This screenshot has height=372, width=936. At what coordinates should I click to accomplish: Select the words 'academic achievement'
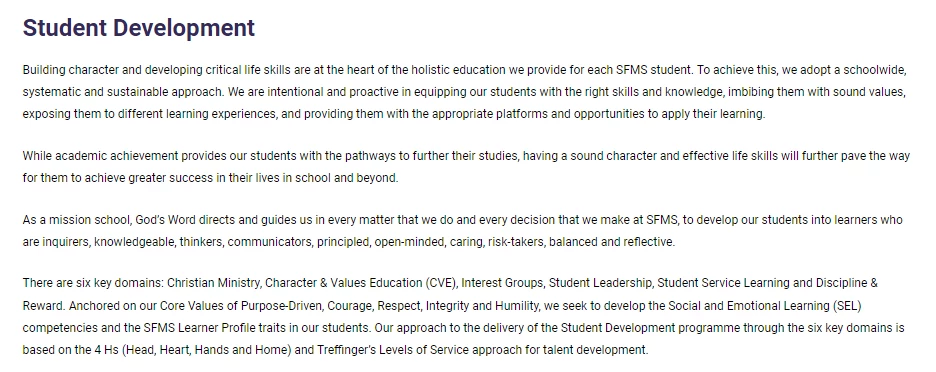click(x=116, y=156)
